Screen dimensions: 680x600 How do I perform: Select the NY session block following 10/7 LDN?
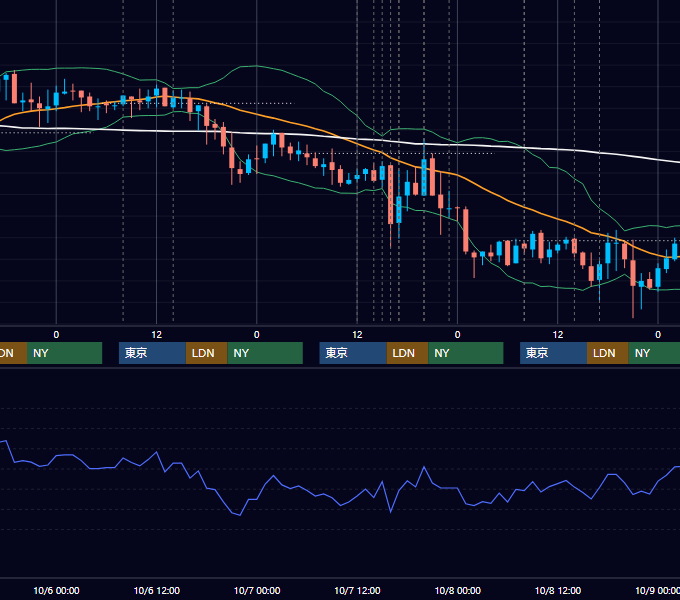[x=466, y=353]
